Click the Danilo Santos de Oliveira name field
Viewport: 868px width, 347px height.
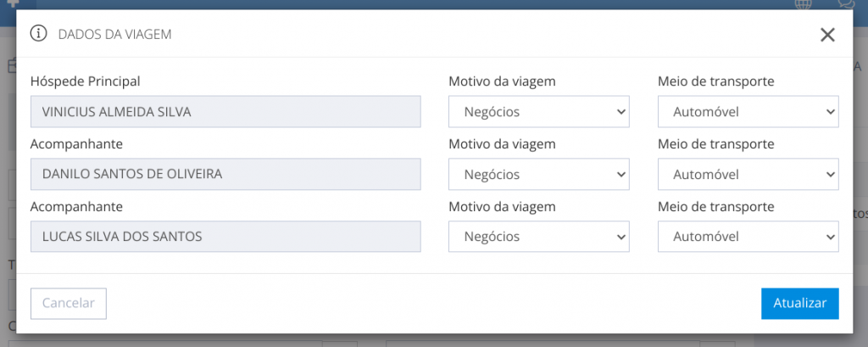click(x=225, y=174)
